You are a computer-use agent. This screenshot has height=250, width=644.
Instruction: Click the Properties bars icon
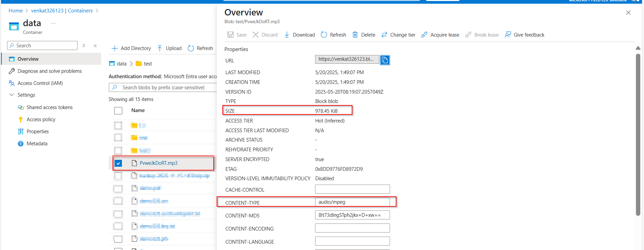coord(21,132)
